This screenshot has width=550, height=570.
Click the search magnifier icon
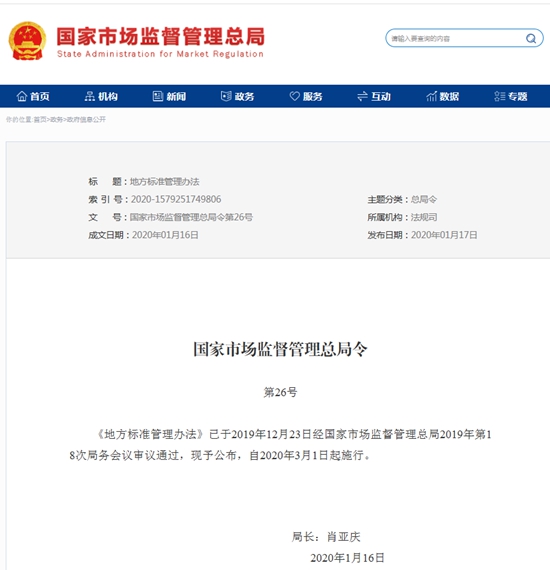click(x=531, y=38)
